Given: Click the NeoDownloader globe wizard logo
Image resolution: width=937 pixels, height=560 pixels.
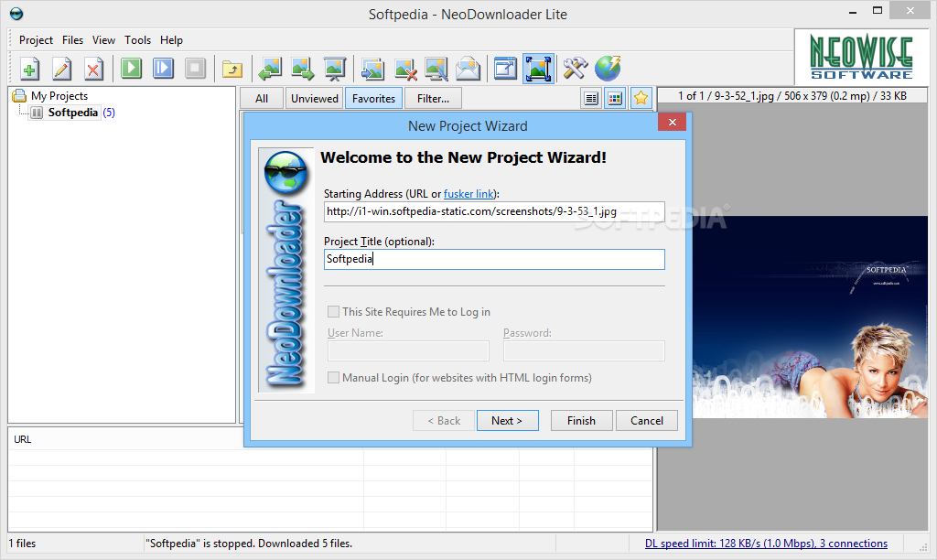Looking at the screenshot, I should 285,173.
